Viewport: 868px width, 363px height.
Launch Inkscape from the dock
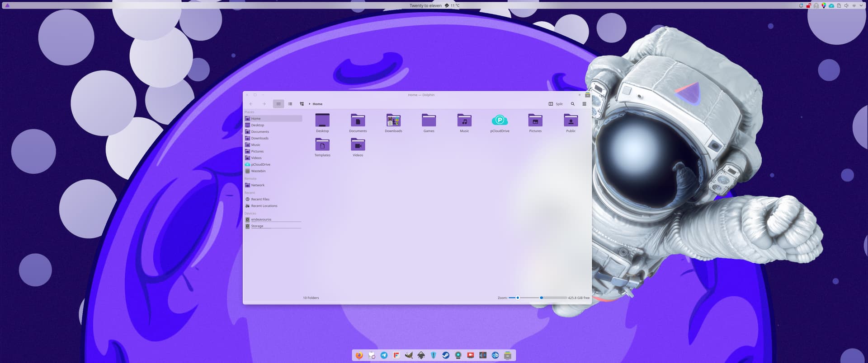[x=421, y=355]
